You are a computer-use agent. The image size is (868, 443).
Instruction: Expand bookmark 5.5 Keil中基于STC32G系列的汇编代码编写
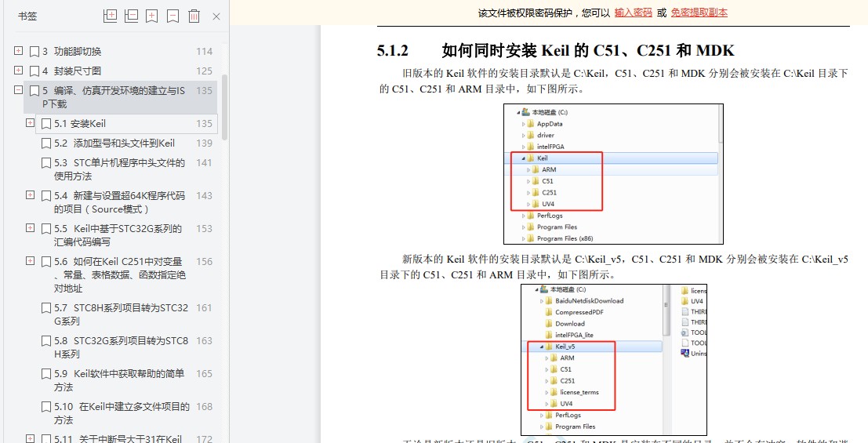tap(30, 227)
